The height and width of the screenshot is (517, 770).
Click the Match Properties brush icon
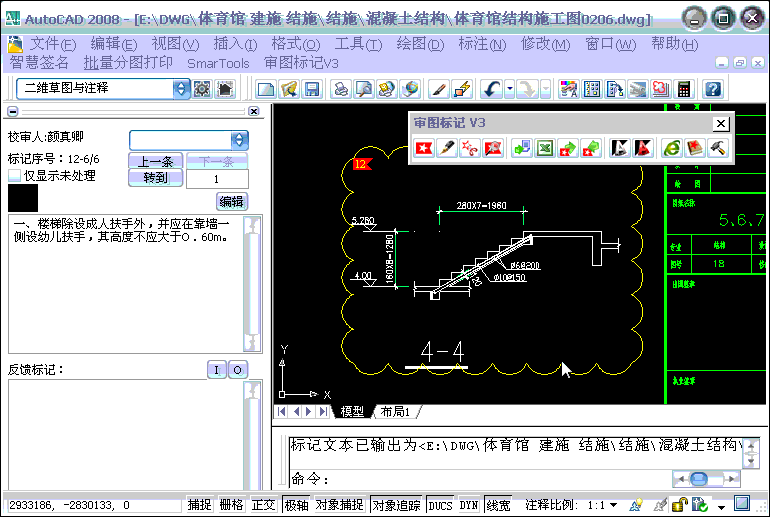point(461,89)
